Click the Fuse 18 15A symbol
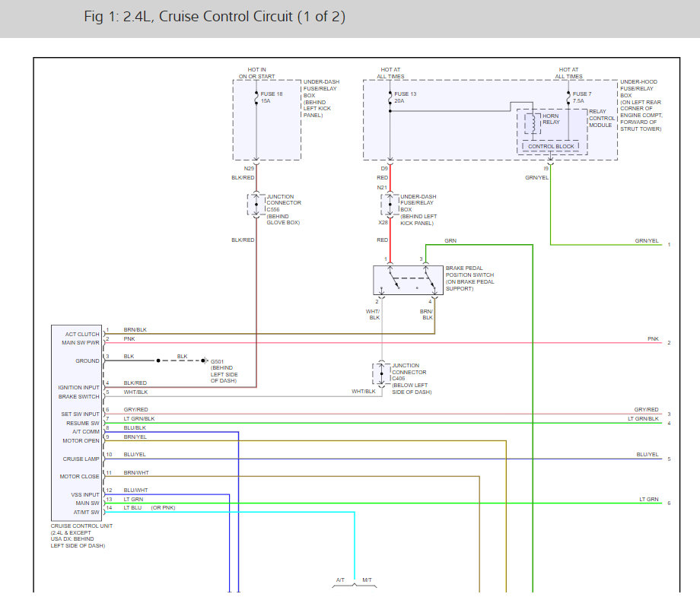 (256, 97)
